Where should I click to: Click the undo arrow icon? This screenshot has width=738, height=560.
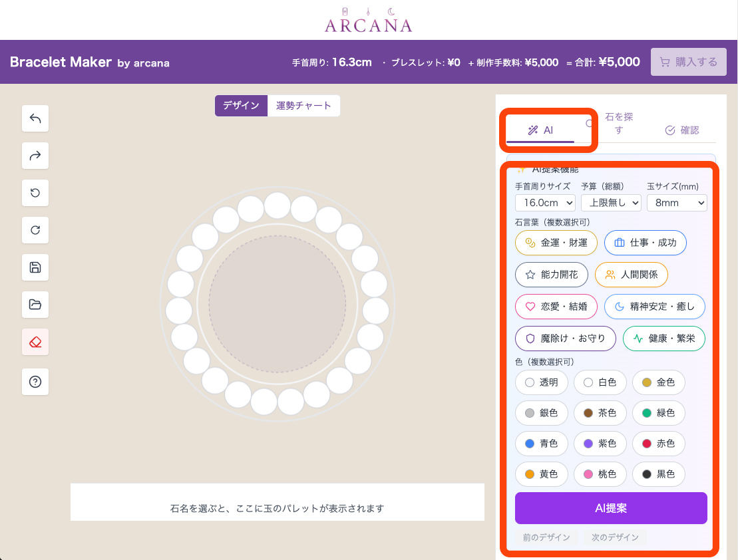pos(35,119)
